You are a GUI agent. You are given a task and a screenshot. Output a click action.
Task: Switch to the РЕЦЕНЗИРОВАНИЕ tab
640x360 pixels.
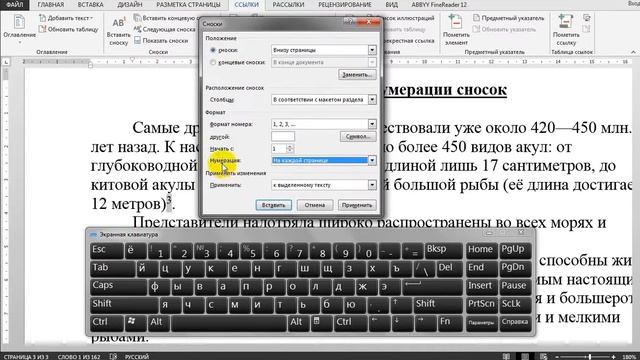[x=345, y=5]
